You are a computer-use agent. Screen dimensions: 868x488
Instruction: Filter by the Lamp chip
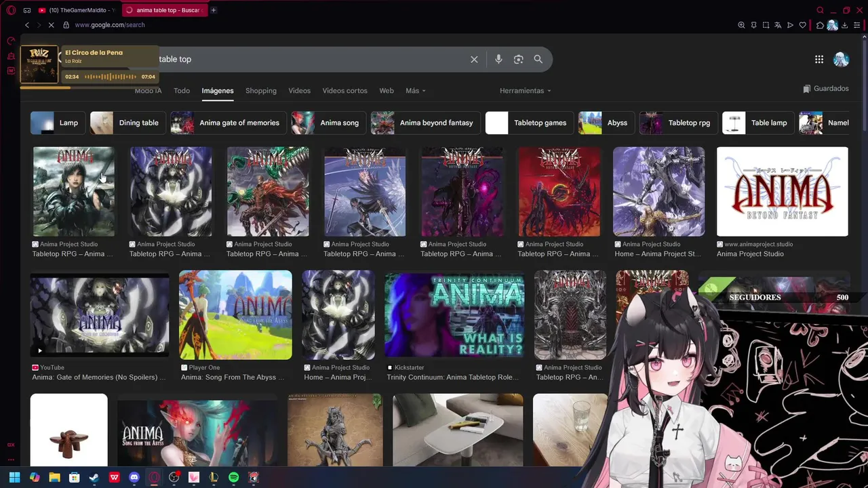click(x=58, y=123)
